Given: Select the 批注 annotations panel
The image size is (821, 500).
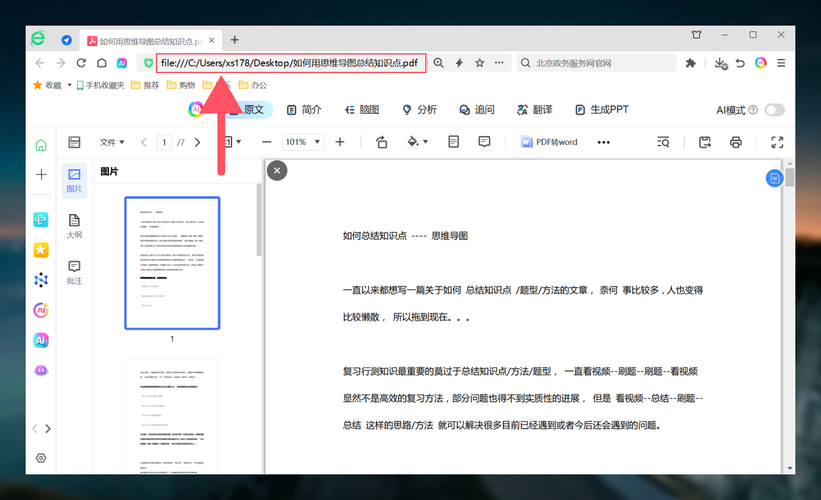Looking at the screenshot, I should tap(74, 272).
